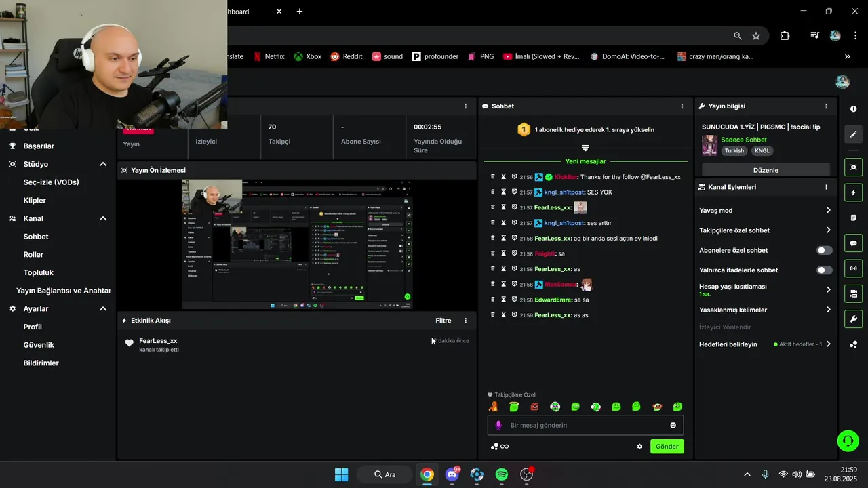This screenshot has width=868, height=488.
Task: Open Güvenlik settings page
Action: (x=39, y=345)
